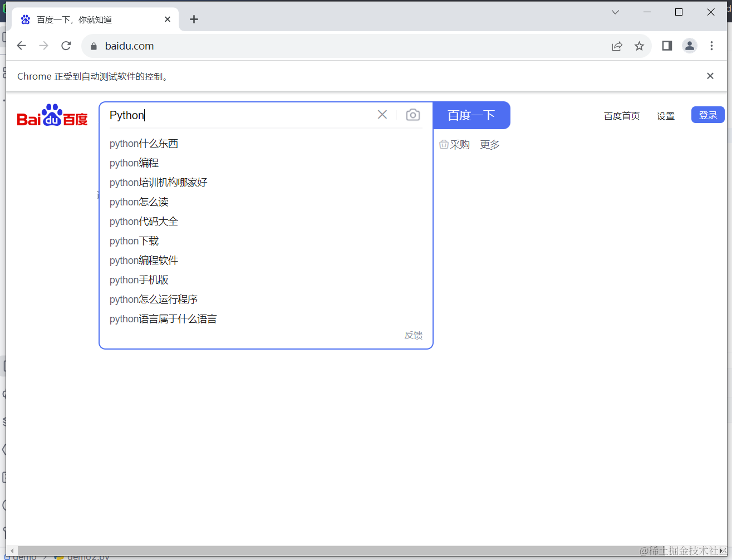This screenshot has width=732, height=560.
Task: Maximize the Chrome window
Action: pyautogui.click(x=679, y=12)
